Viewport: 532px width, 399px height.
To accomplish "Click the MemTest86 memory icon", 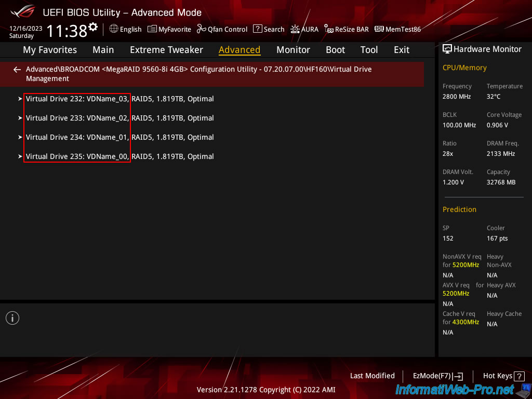I will point(379,29).
